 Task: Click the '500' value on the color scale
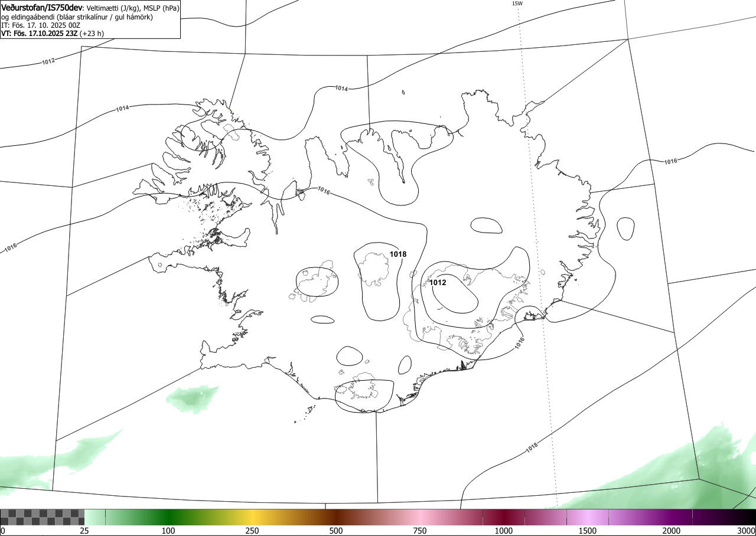336,531
